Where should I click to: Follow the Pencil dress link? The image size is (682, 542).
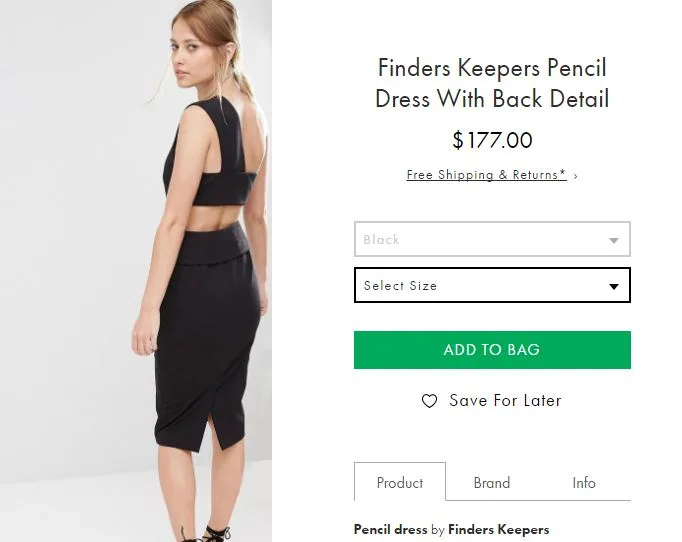(x=391, y=530)
